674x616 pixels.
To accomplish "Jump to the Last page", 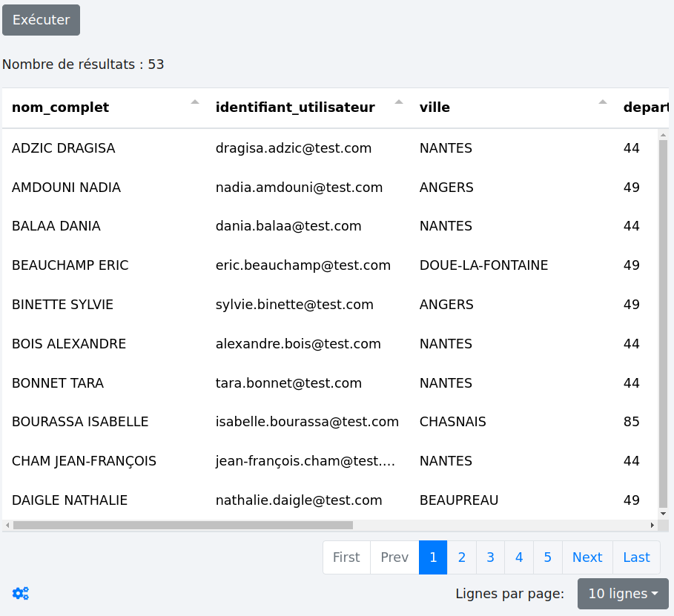I will tap(636, 557).
